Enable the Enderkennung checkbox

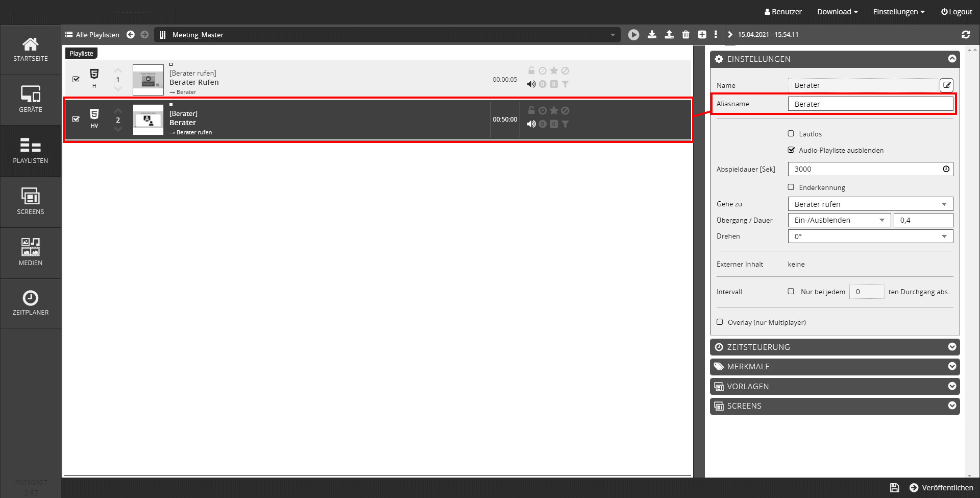(x=791, y=187)
